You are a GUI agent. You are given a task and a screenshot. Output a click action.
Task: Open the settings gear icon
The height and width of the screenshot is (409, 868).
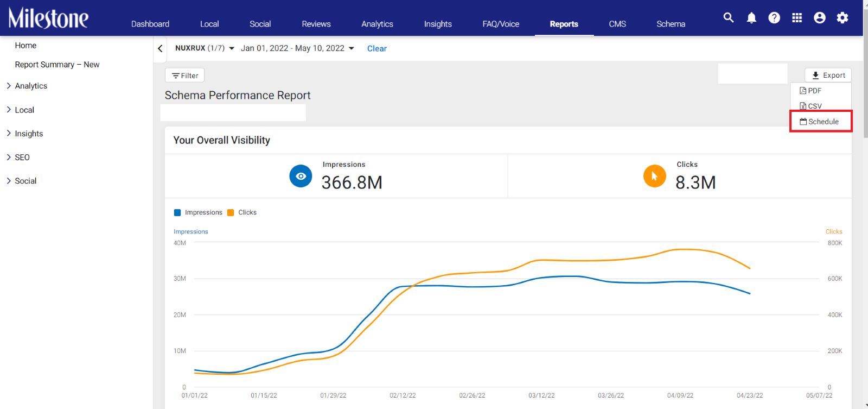tap(843, 18)
